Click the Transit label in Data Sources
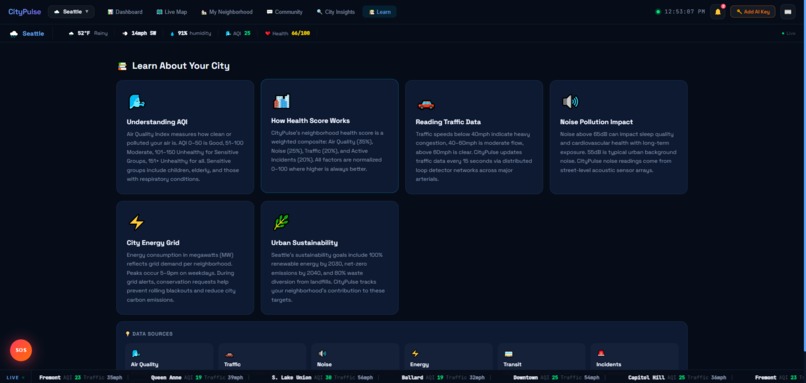This screenshot has height=383, width=806. (x=512, y=364)
